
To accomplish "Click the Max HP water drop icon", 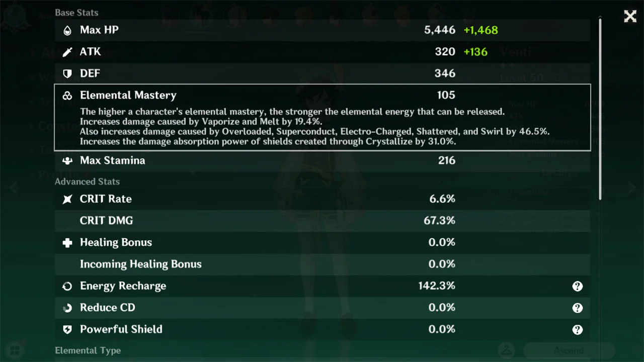I will pos(67,30).
